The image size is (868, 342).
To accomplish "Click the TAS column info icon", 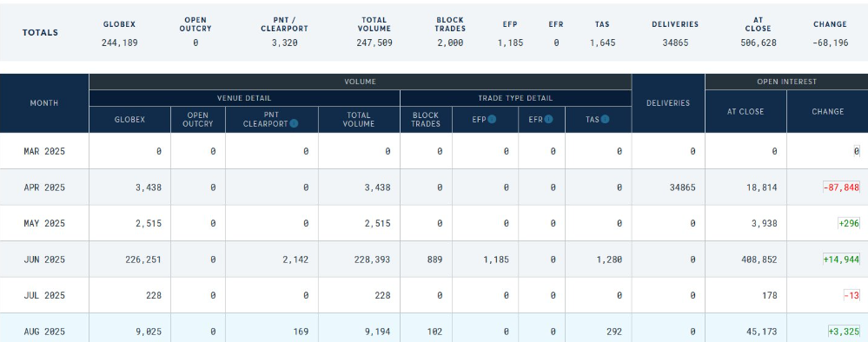I will [605, 119].
